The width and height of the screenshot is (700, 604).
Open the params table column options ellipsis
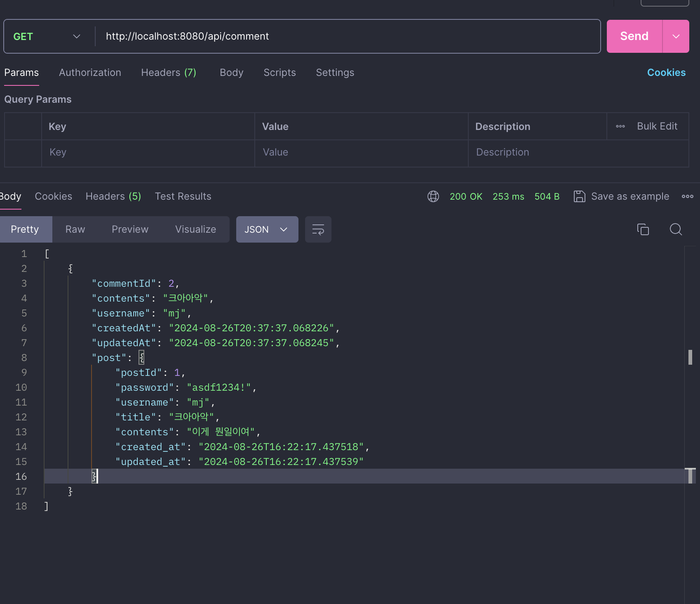pos(620,126)
